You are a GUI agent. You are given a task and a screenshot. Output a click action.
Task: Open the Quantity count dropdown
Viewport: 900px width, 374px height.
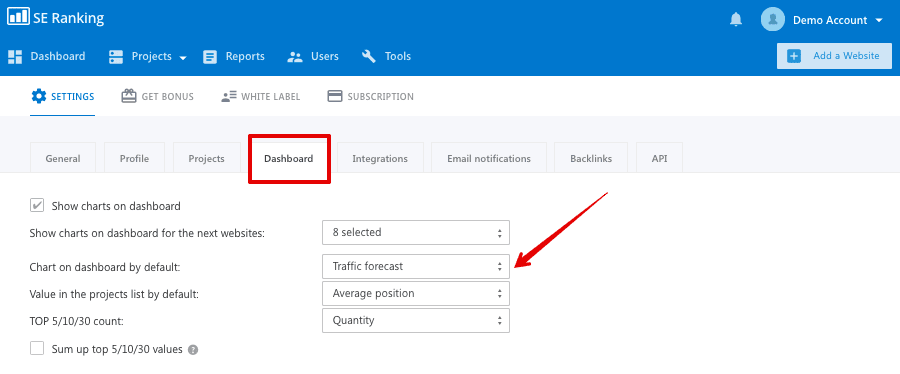tap(416, 320)
